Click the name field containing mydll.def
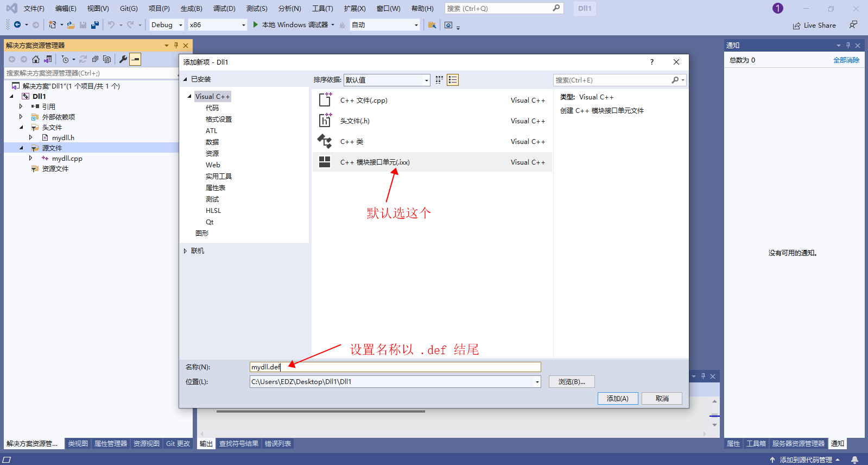 click(x=395, y=367)
